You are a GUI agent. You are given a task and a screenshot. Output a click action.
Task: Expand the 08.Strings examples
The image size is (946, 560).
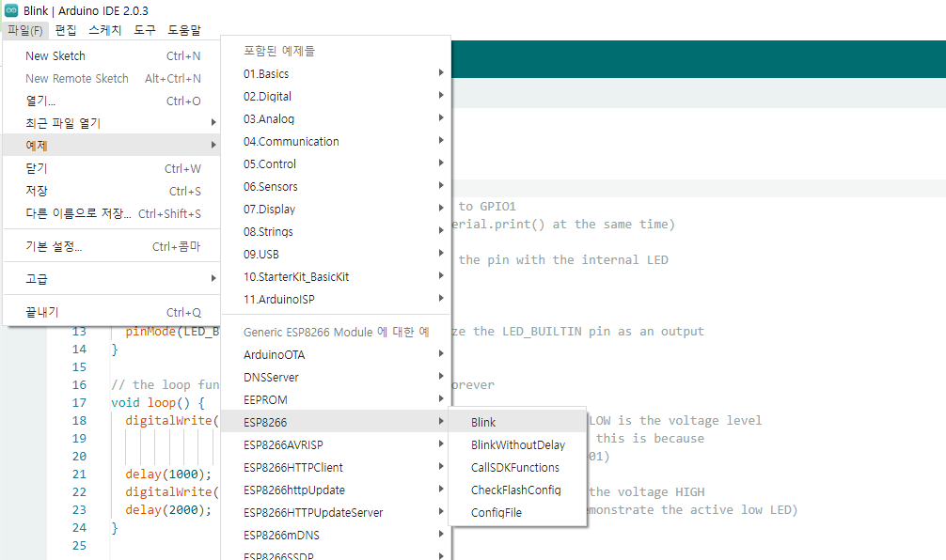tap(336, 231)
